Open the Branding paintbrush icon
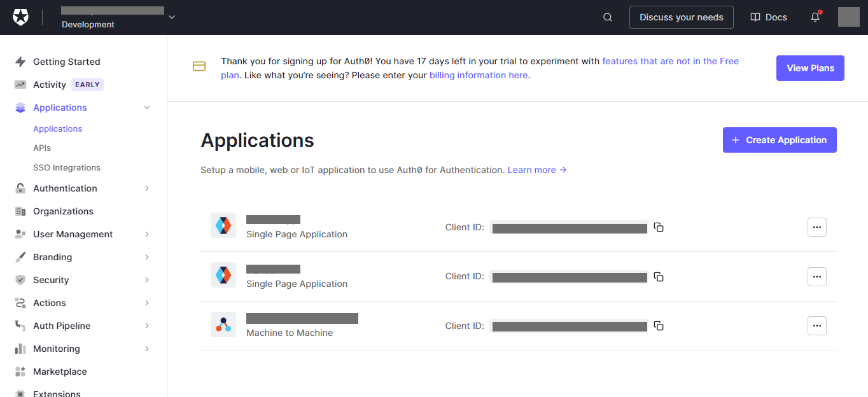 (21, 256)
